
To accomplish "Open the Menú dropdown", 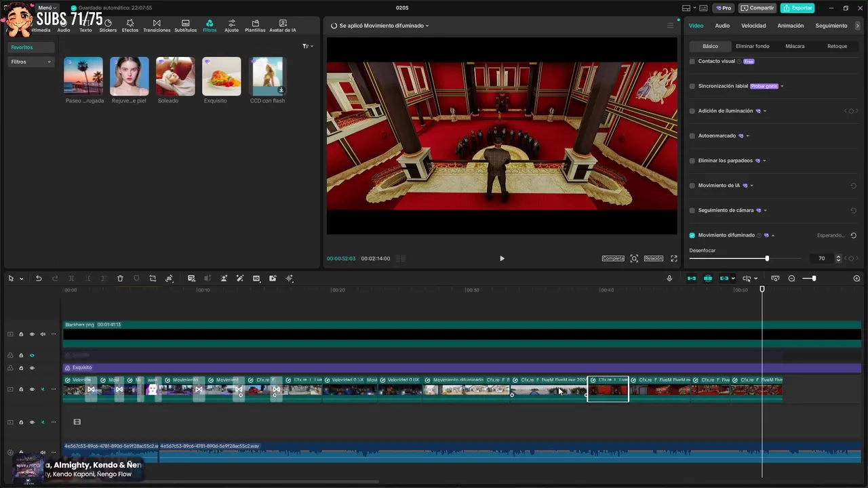I will pyautogui.click(x=47, y=7).
